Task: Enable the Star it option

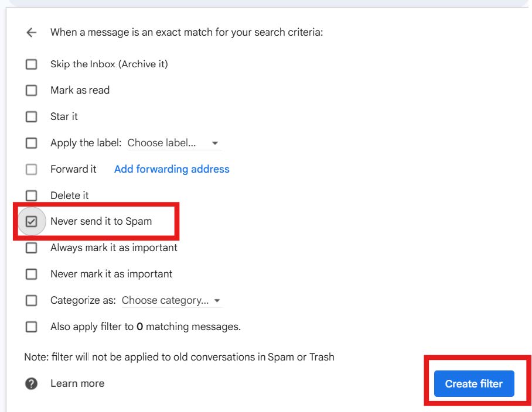Action: 31,116
